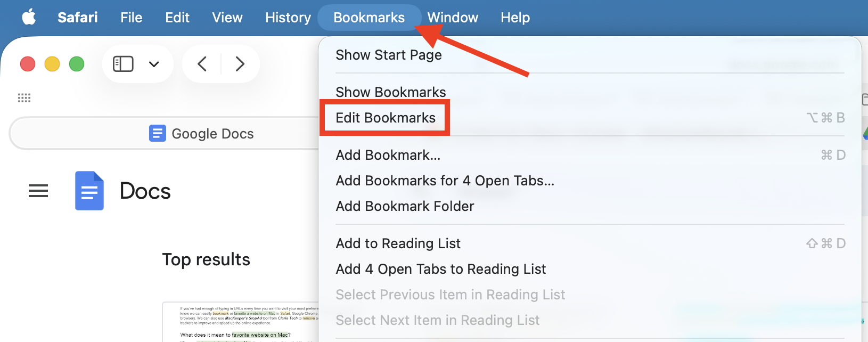The image size is (868, 342).
Task: Open the Window menu
Action: pyautogui.click(x=453, y=18)
